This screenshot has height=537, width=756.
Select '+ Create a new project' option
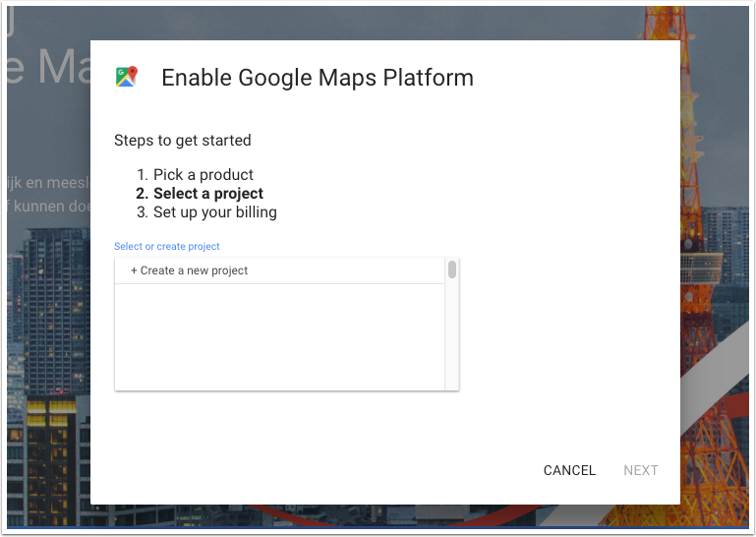pyautogui.click(x=279, y=270)
